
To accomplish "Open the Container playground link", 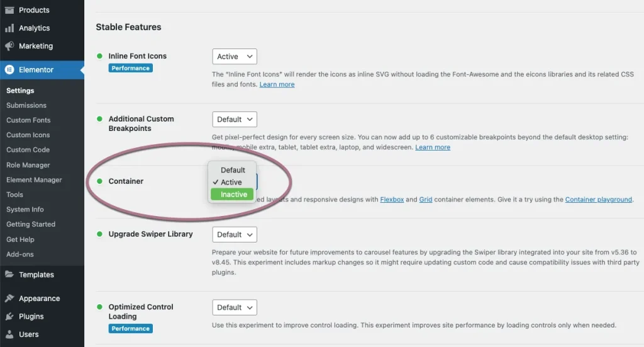I will coord(598,200).
